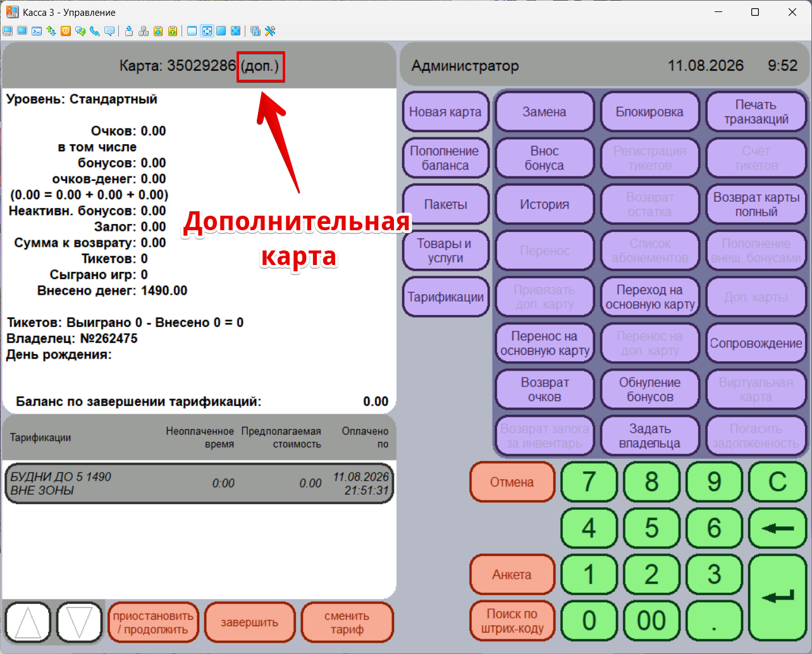Tap keypad 00 key
The image size is (812, 654).
[651, 621]
